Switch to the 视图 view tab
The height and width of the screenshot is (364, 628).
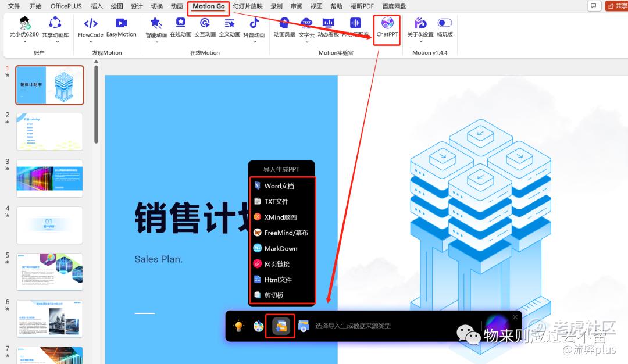click(316, 6)
